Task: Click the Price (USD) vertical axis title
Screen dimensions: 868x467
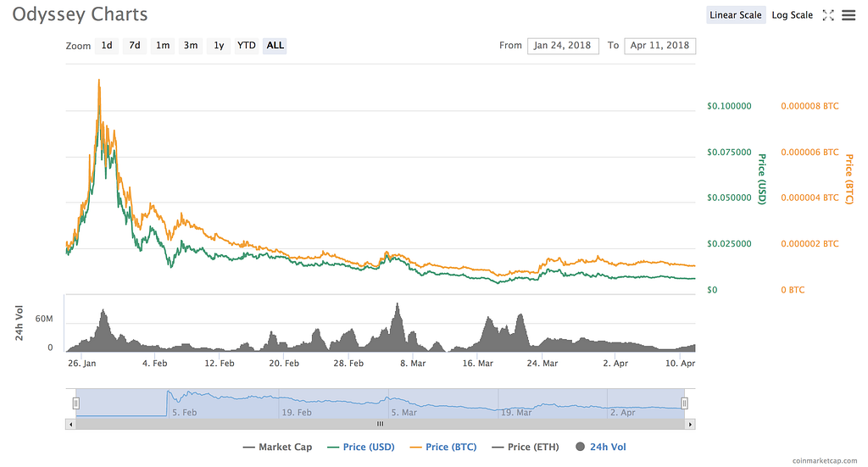Action: tap(762, 179)
